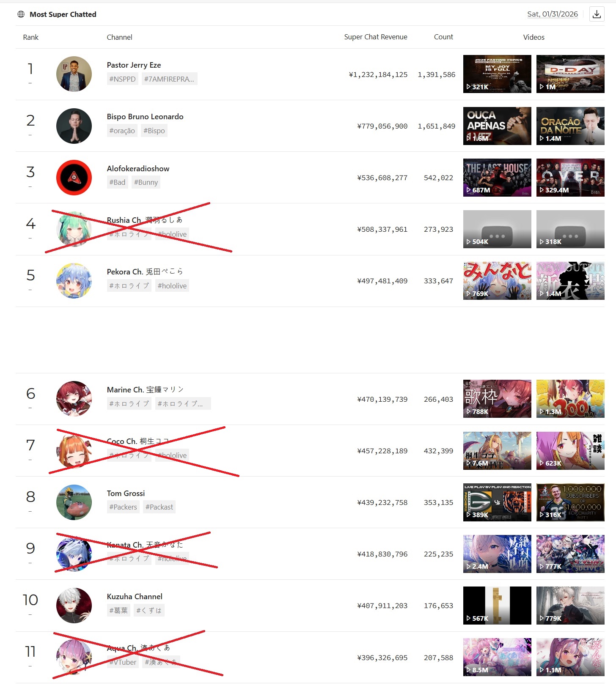Open Pekora Ch. avatar icon
This screenshot has width=616, height=688.
point(74,281)
